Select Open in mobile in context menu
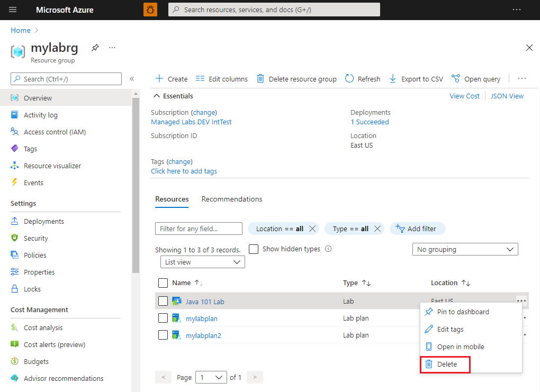The height and width of the screenshot is (392, 540). pos(471,347)
